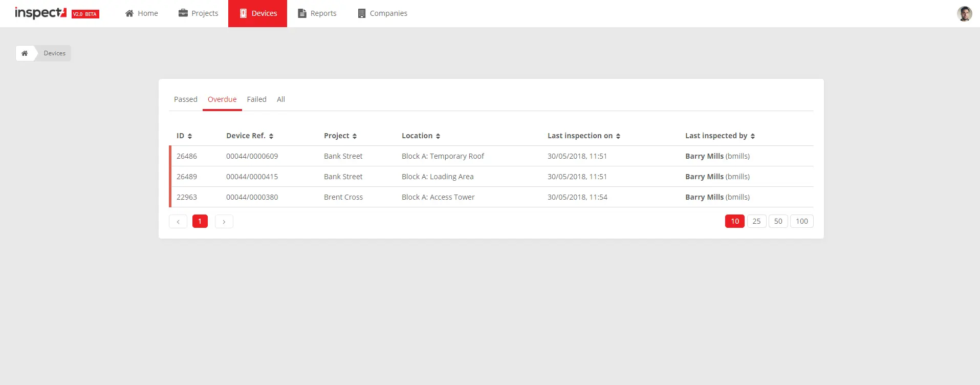Viewport: 980px width, 385px height.
Task: Click the home icon in breadcrumb
Action: click(x=25, y=53)
